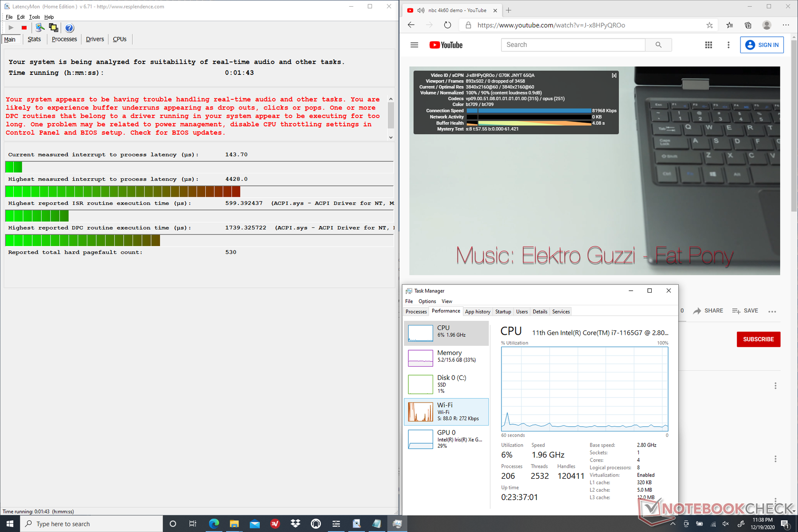
Task: Open File Explorer from the taskbar
Action: [x=234, y=524]
